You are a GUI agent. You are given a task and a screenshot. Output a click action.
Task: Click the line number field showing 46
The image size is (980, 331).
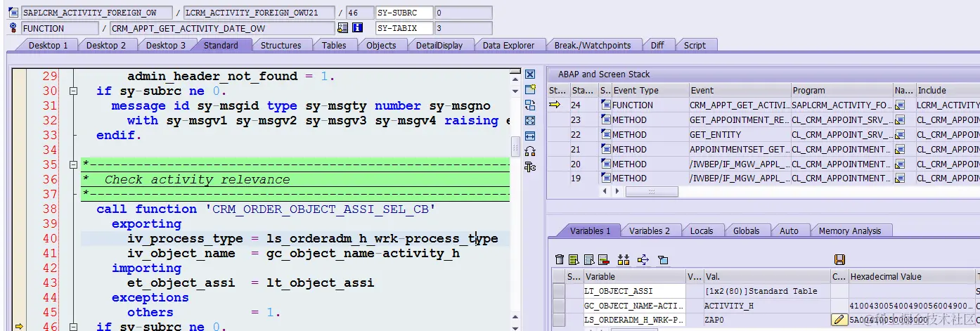click(360, 13)
